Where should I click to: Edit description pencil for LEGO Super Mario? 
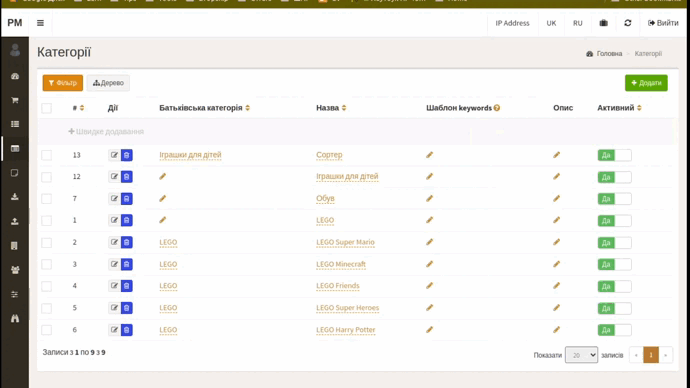[557, 242]
